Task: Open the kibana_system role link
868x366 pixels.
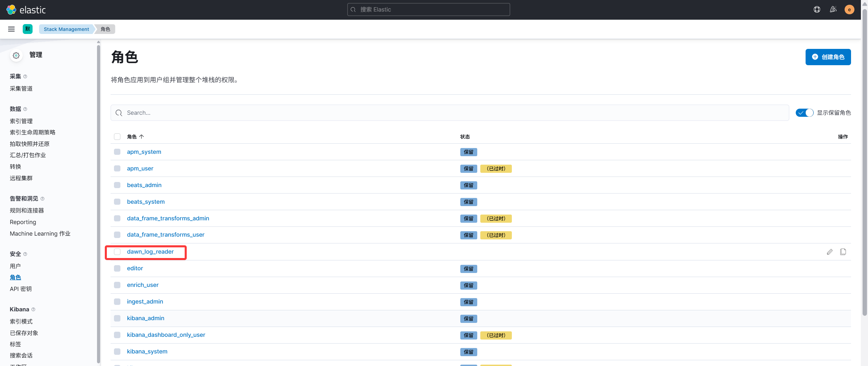Action: pos(147,352)
